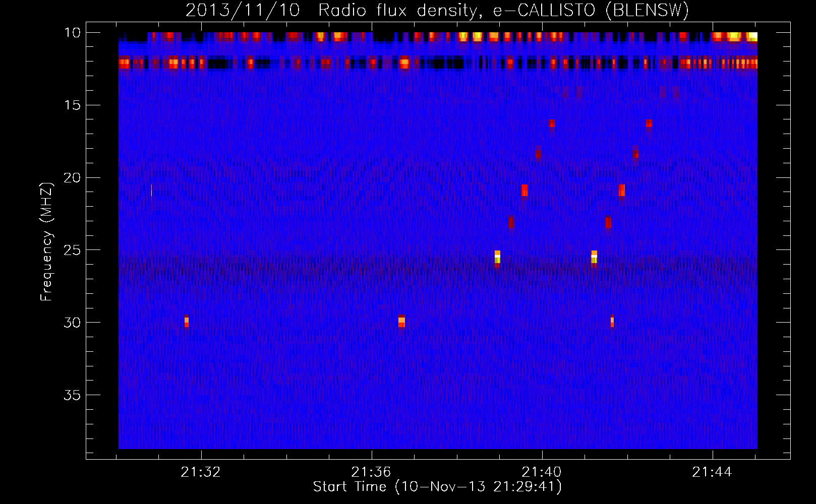Click the frequency label 35
Viewport: 816px width, 504px height.
[73, 395]
